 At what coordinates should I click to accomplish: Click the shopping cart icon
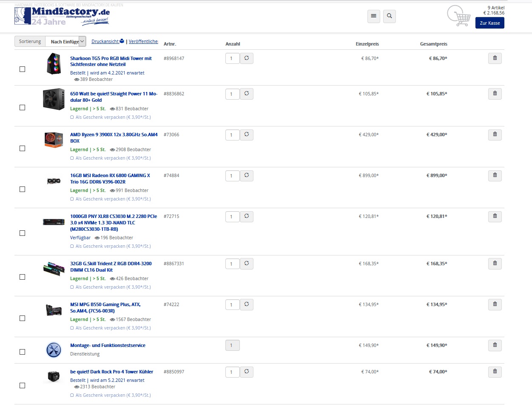coord(459,16)
